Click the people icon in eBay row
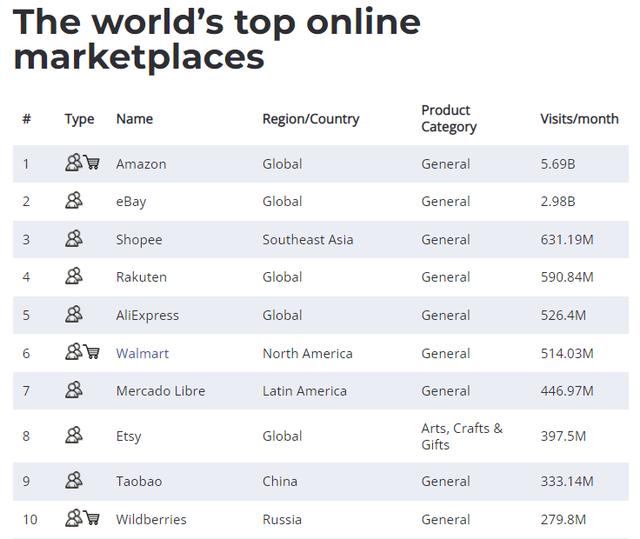 click(73, 201)
